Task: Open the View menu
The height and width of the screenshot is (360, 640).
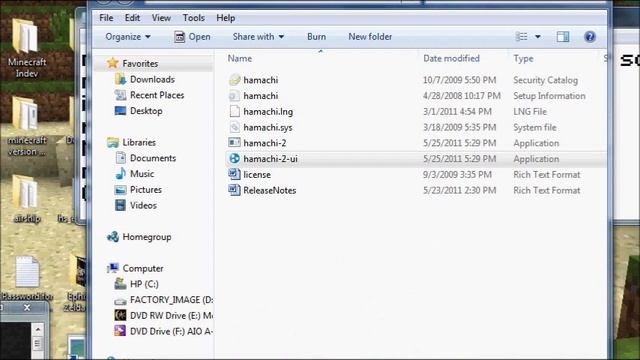Action: (161, 18)
